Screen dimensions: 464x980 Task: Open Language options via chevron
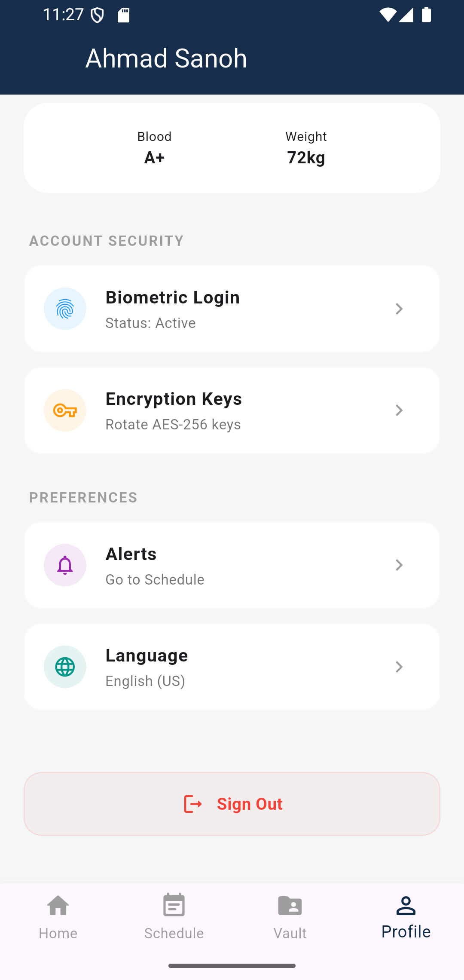point(399,667)
